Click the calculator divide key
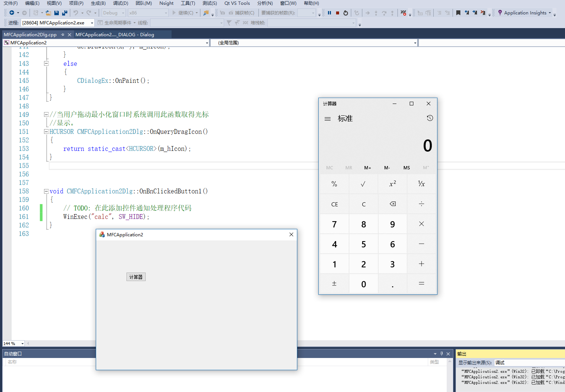565x392 pixels. click(x=422, y=204)
